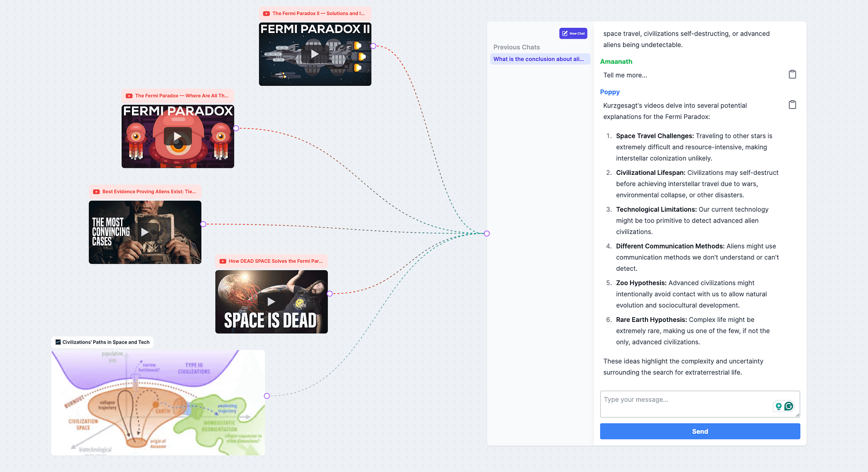Copy the 'Tell me more...' message via clipboard icon
The width and height of the screenshot is (868, 472).
pyautogui.click(x=792, y=75)
